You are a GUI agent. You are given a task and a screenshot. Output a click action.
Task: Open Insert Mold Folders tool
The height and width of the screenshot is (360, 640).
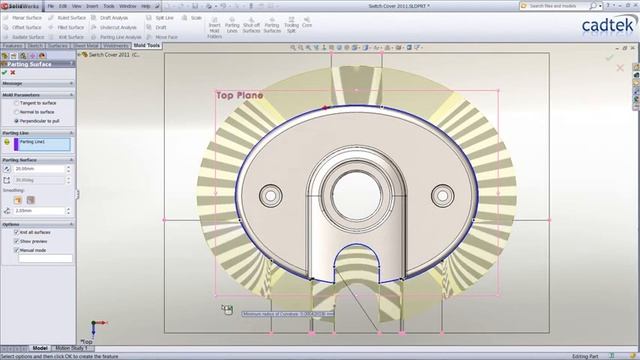coord(214,27)
